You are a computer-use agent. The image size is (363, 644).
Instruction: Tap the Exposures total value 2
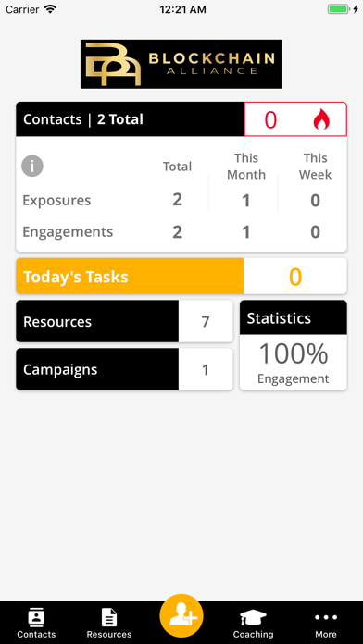point(177,200)
